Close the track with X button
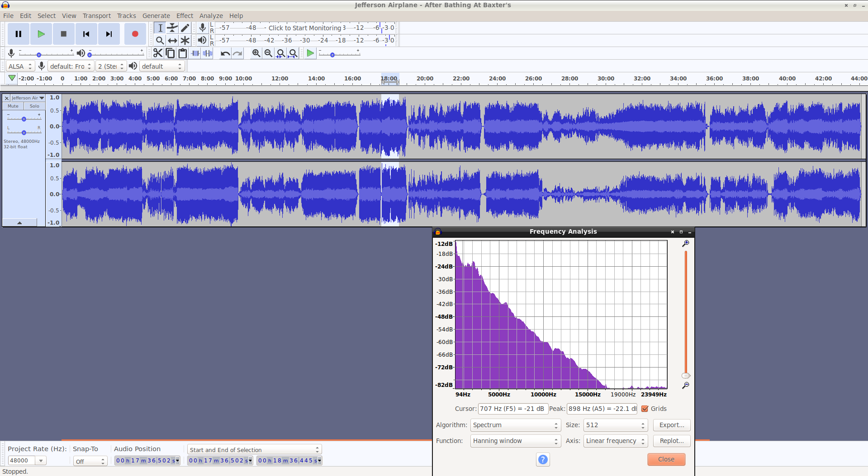 click(x=7, y=98)
